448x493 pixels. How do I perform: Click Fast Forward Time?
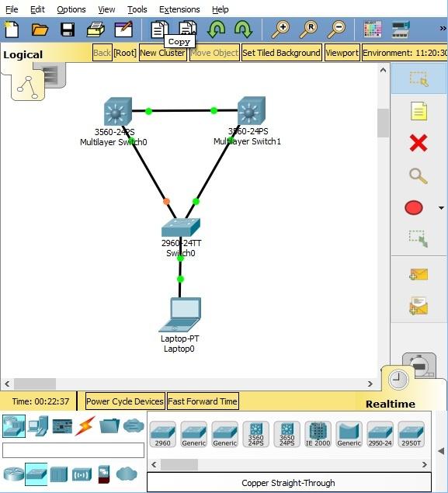tap(203, 401)
